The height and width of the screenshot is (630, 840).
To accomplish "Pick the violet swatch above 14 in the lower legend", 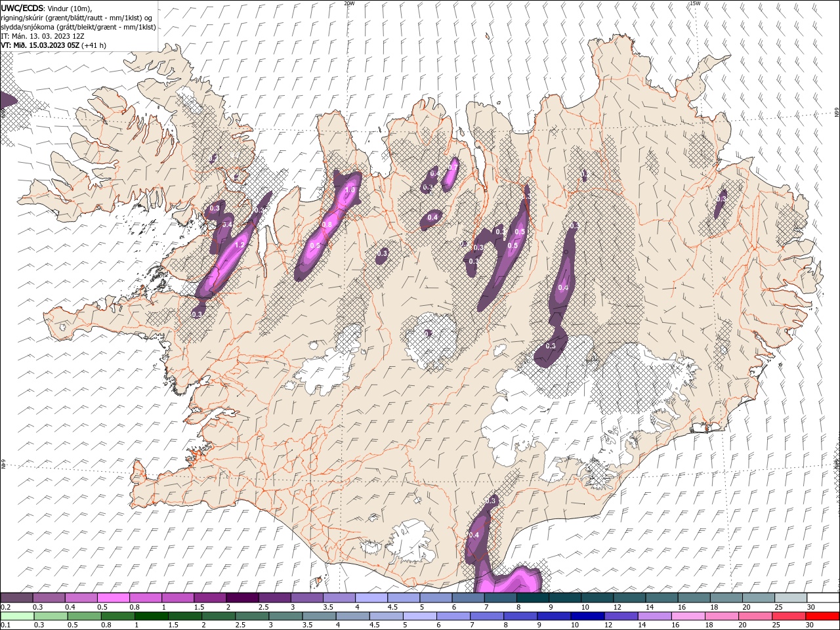I will (654, 616).
